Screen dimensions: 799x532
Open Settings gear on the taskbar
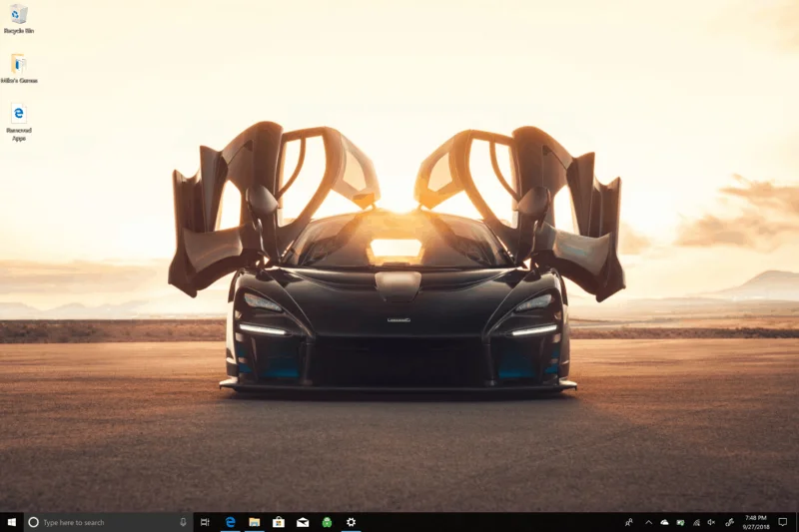click(351, 522)
